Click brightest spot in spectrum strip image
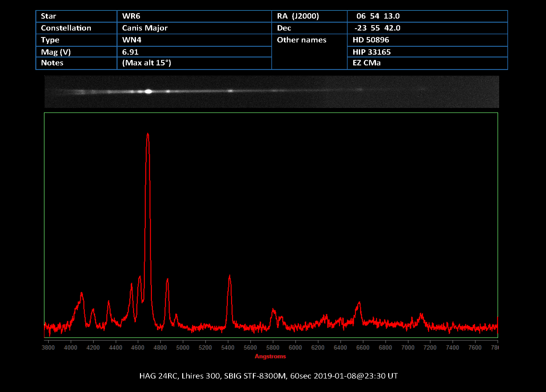Screen dimensions: 546x392 [x=148, y=91]
